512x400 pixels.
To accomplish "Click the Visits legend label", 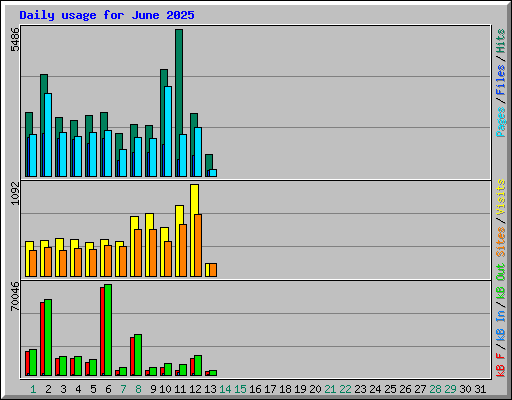I will [500, 197].
